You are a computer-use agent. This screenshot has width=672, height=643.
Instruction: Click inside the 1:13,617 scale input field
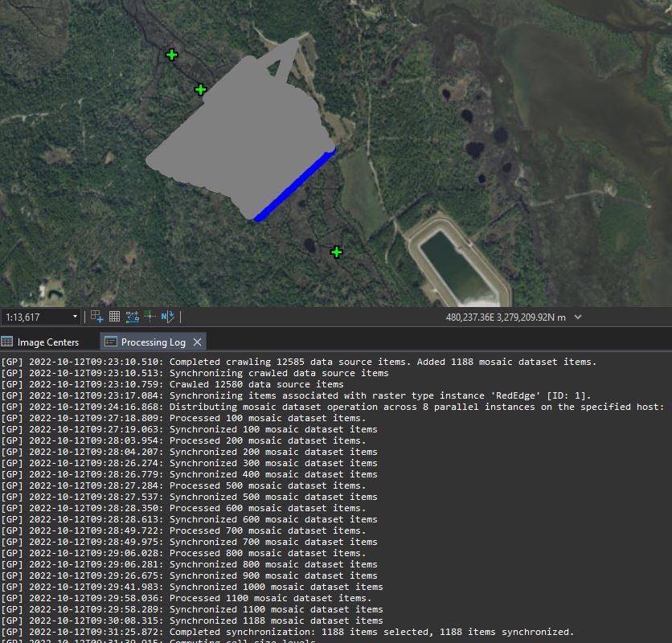coord(36,316)
